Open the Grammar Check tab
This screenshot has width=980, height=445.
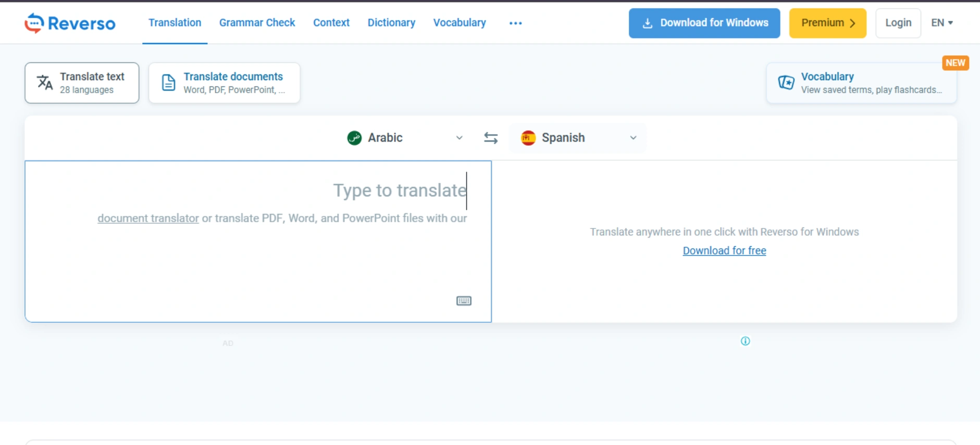click(x=257, y=23)
